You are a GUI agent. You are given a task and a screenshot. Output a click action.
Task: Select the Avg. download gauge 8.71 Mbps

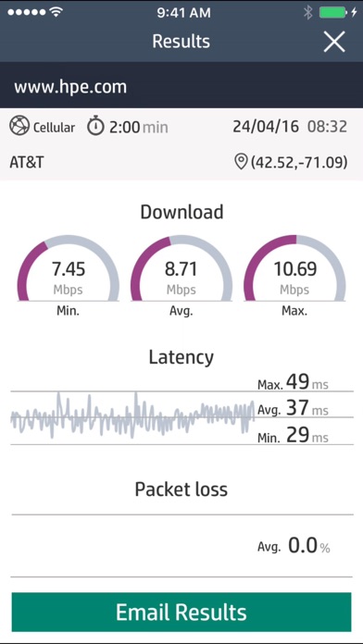pyautogui.click(x=181, y=275)
